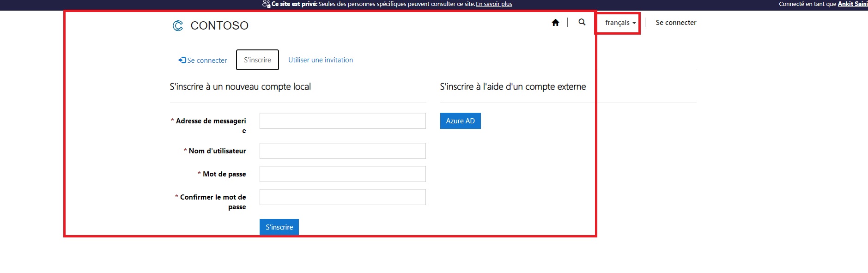
Task: Focus the Adresse de messagerie input field
Action: point(342,121)
